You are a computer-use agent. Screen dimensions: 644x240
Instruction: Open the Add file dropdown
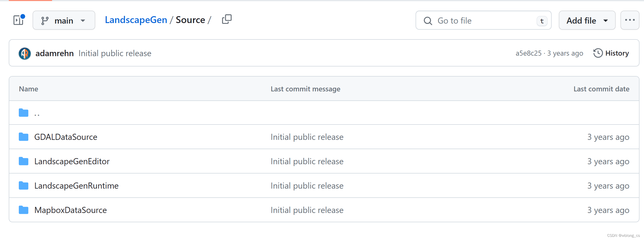587,20
